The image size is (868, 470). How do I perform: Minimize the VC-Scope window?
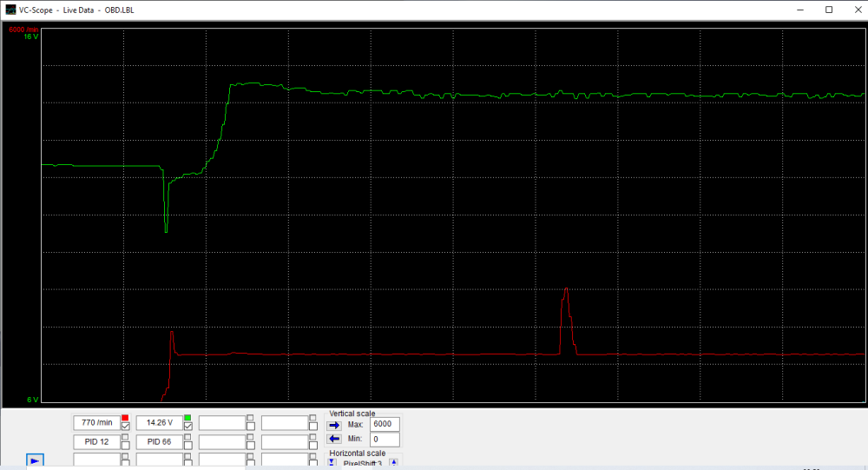pos(800,10)
